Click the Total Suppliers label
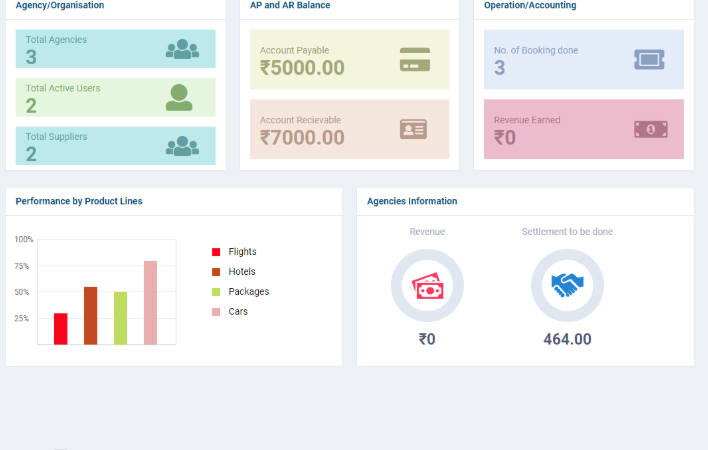 56,136
